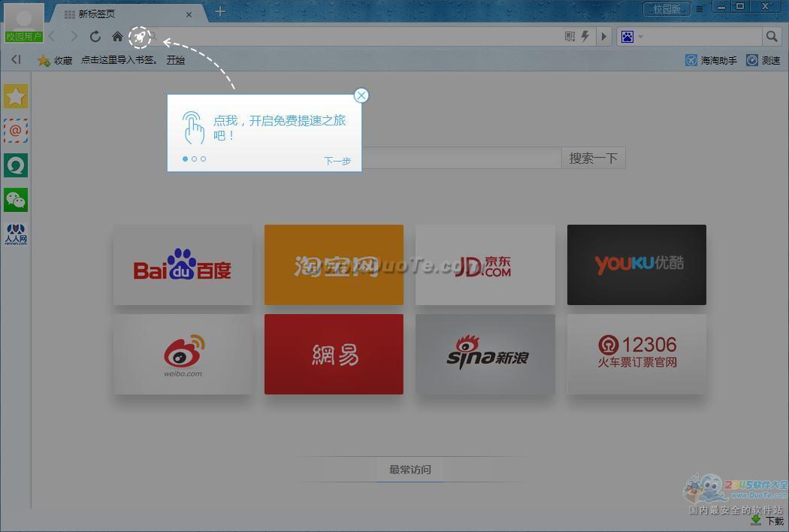The height and width of the screenshot is (532, 789).
Task: Open the Taobao 淘宝网 tile
Action: click(x=334, y=264)
